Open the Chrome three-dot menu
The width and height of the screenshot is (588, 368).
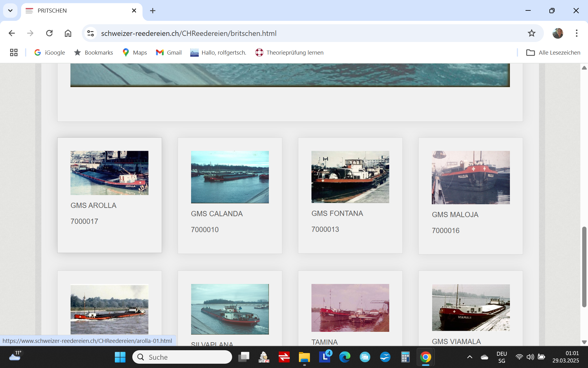click(x=576, y=33)
